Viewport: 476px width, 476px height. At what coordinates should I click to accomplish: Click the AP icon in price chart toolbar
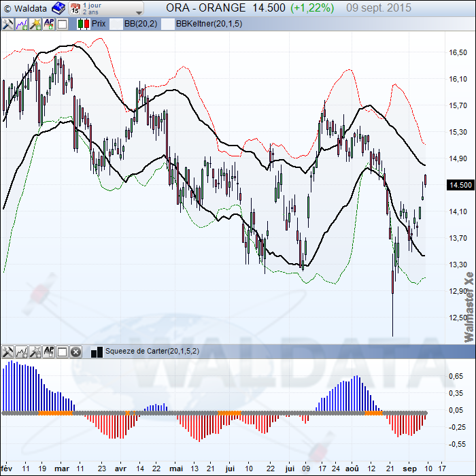pos(49,24)
